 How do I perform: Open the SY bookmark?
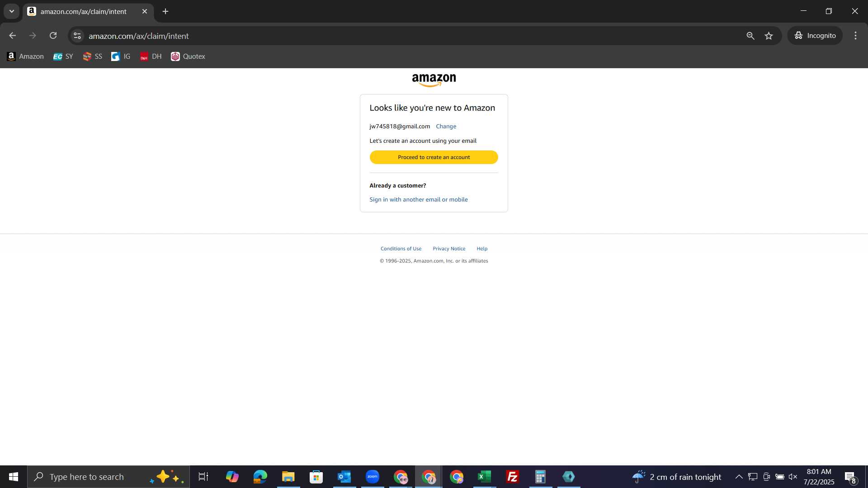tap(63, 56)
